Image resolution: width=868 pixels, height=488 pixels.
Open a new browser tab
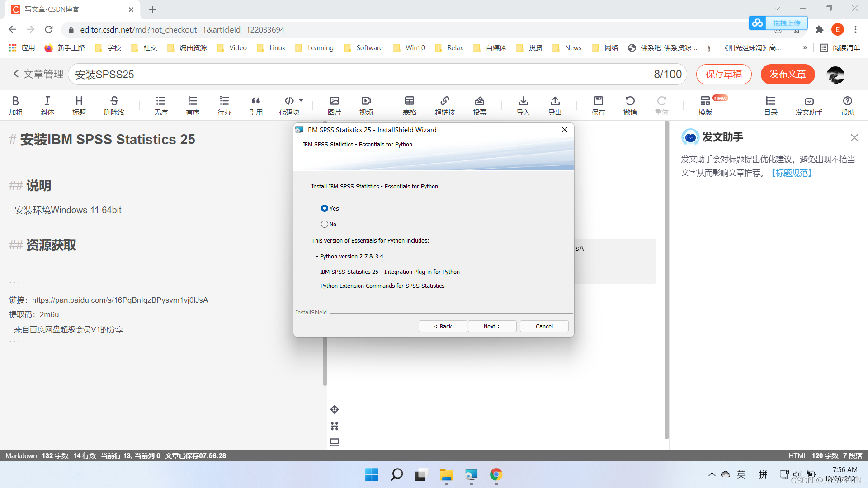click(x=152, y=9)
